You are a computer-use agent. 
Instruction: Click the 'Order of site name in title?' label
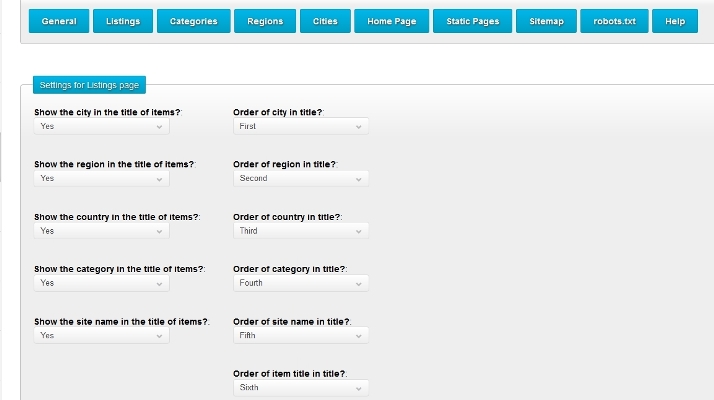[291, 322]
